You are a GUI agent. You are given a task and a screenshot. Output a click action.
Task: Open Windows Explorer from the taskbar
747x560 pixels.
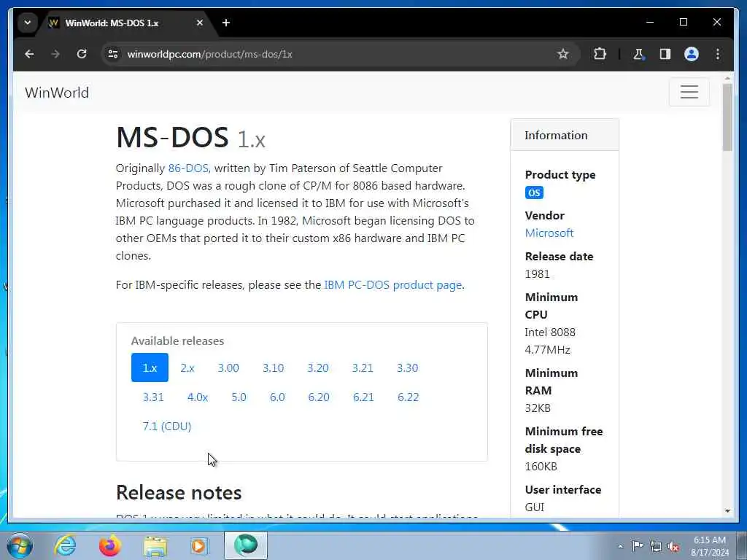pos(155,545)
